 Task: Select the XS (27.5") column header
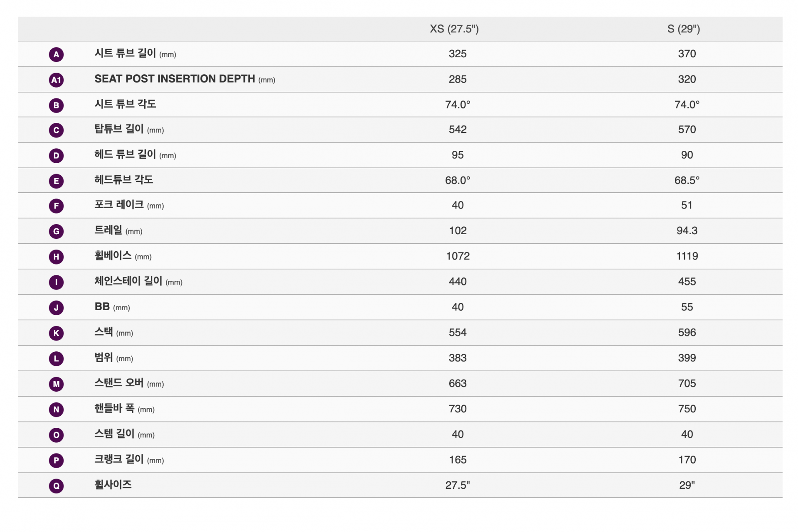pos(454,29)
